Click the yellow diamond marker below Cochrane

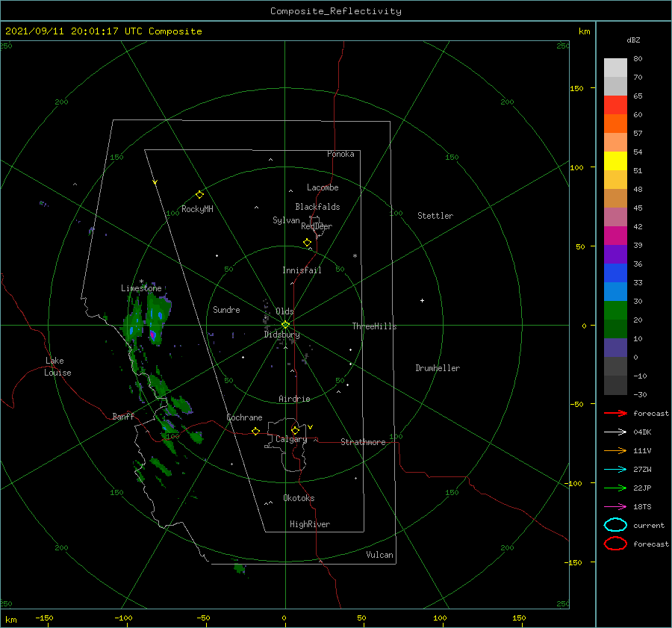pos(255,432)
